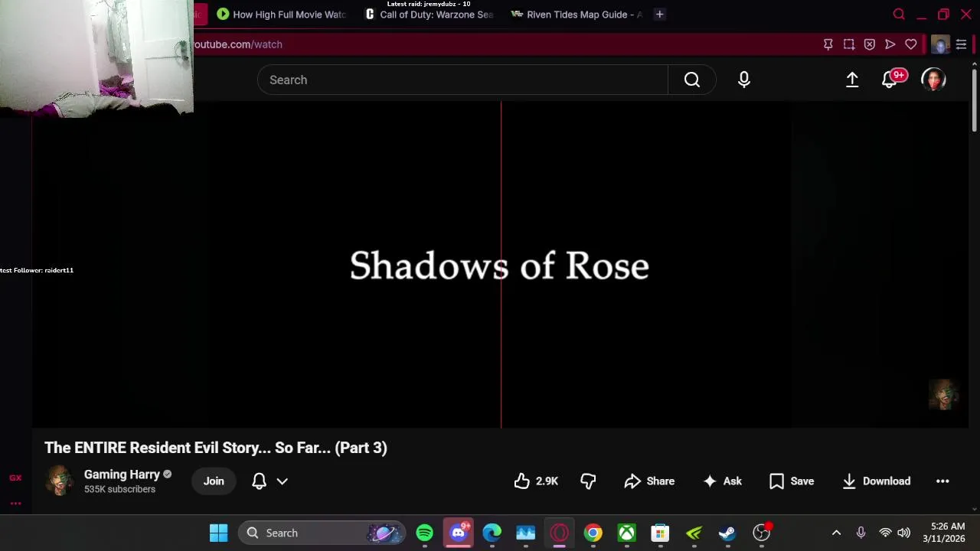Open Opera player/flow arrow icon
Screen dimensions: 980x551
point(890,44)
